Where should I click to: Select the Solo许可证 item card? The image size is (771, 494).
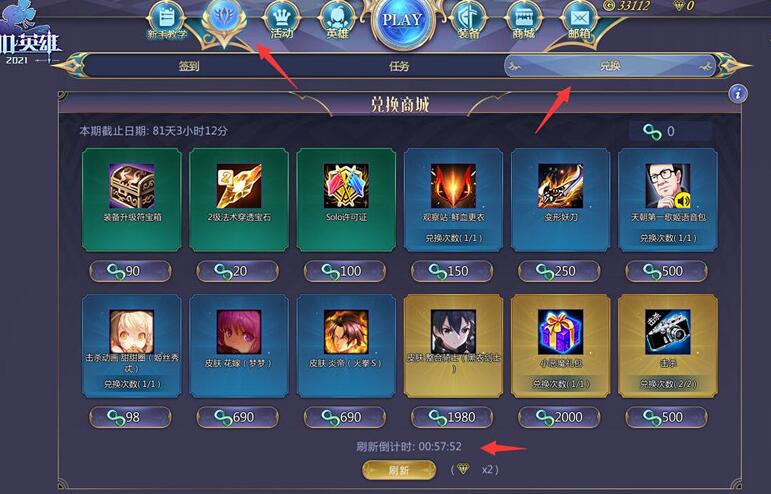click(x=346, y=200)
